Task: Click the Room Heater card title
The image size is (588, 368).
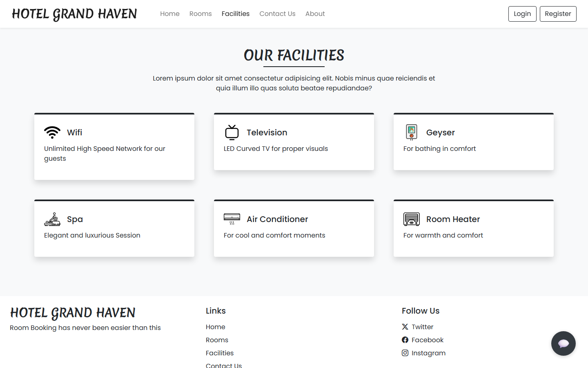Action: click(x=453, y=219)
